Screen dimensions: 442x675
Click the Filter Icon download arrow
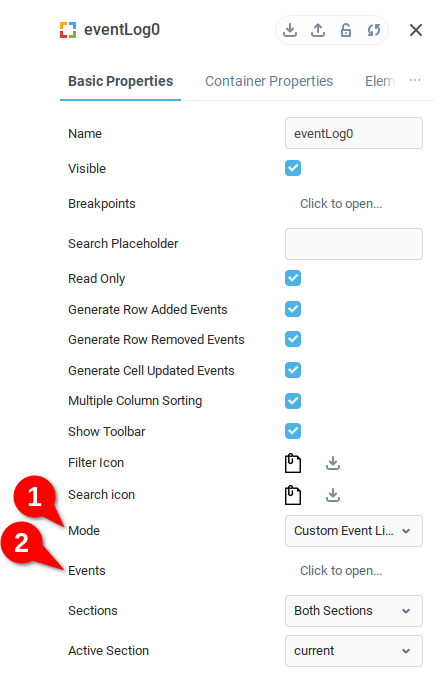click(x=333, y=463)
